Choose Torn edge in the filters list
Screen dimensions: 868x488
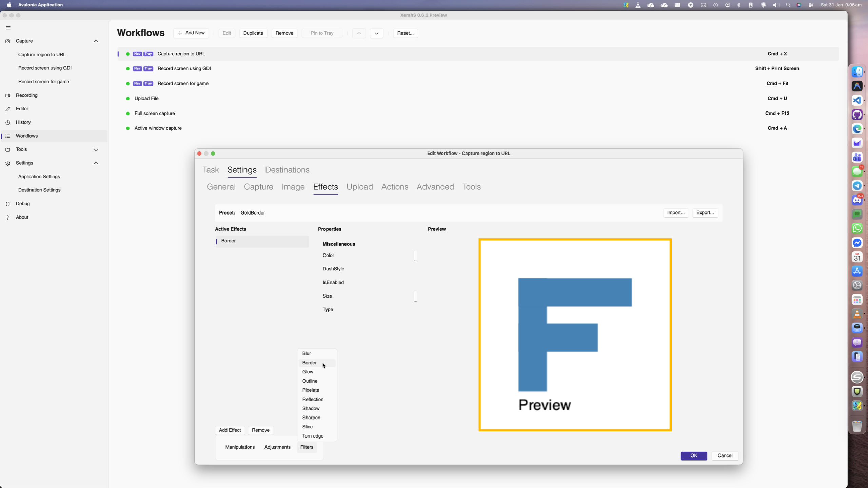tap(313, 436)
